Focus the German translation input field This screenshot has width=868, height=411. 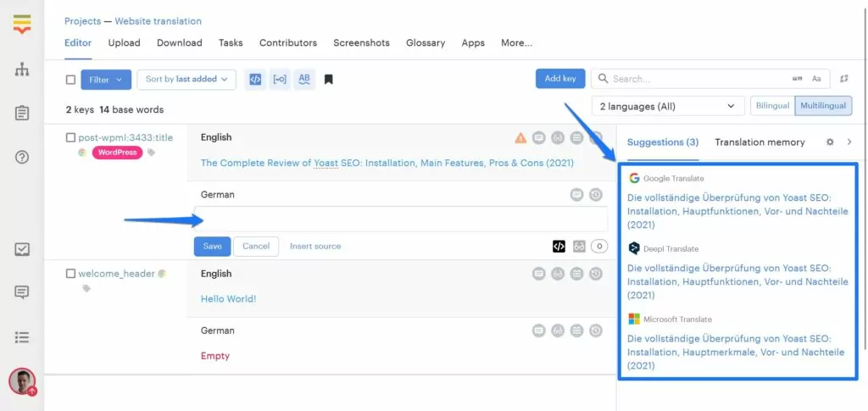click(401, 219)
